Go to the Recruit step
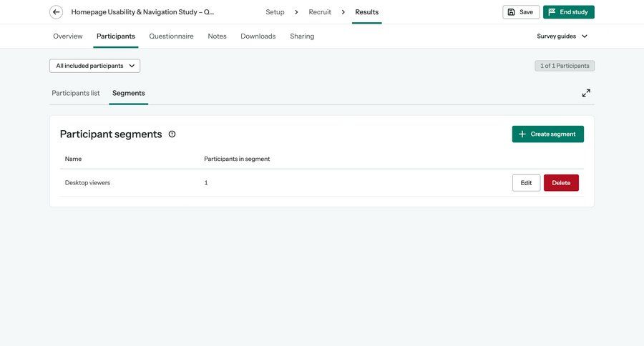The image size is (644, 346). pyautogui.click(x=320, y=12)
